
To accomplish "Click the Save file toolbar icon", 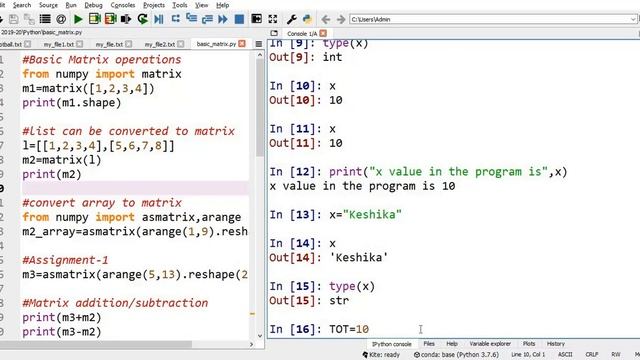I will [13, 19].
